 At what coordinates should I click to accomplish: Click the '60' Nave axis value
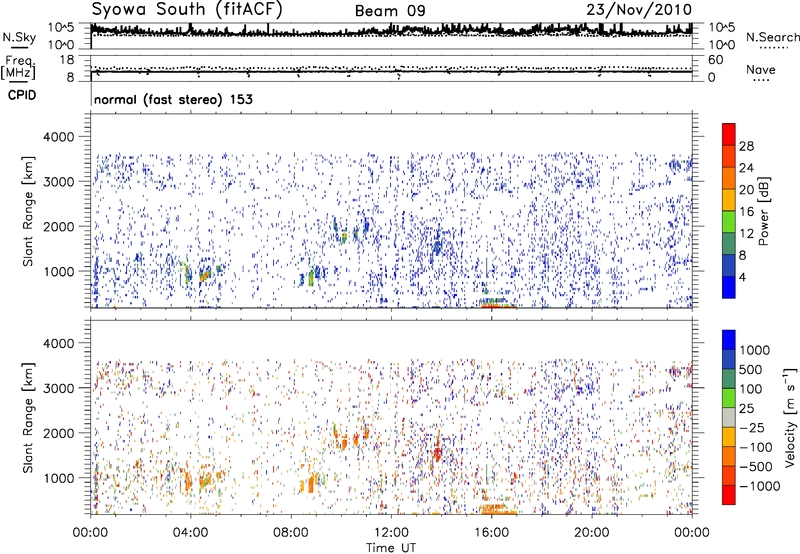715,60
